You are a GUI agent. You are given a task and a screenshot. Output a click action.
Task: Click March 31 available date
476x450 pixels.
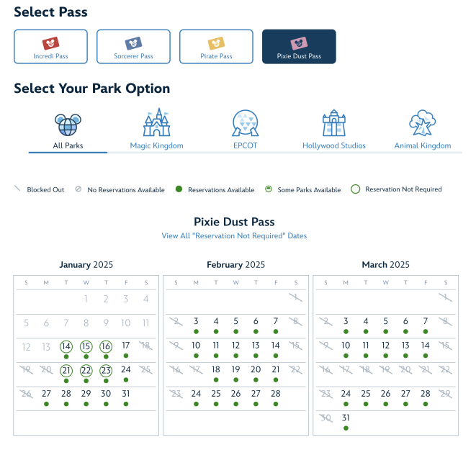[346, 418]
